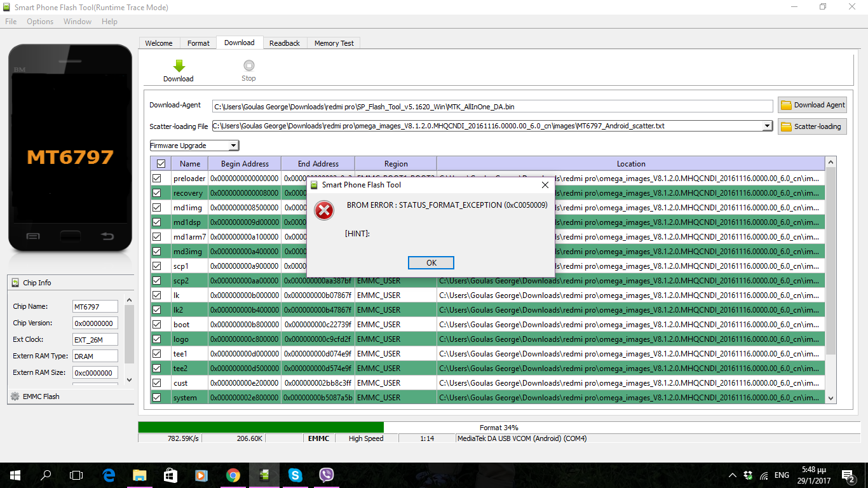Toggle the select-all checkbox in table header
Viewport: 868px width, 488px height.
click(x=161, y=164)
